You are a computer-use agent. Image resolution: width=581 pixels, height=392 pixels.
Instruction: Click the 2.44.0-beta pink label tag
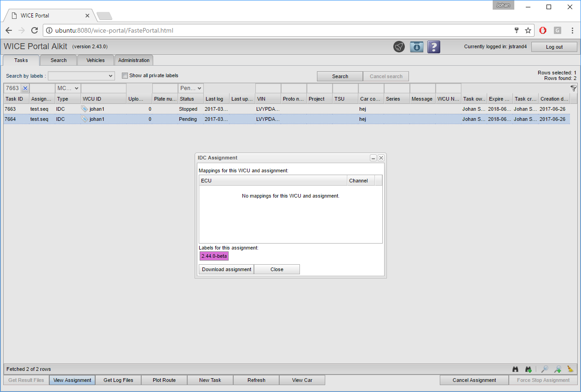click(x=214, y=256)
